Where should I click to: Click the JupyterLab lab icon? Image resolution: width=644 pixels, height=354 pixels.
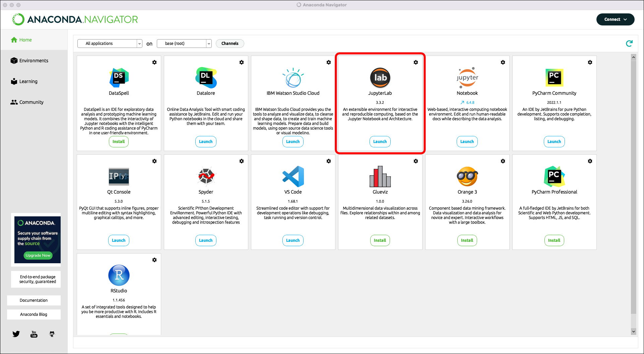(380, 77)
